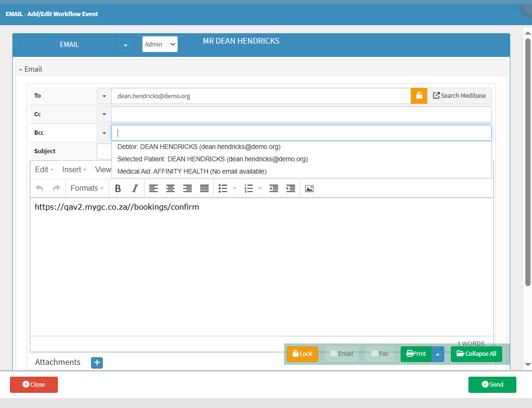Toggle the orange unlock icon beside To field
Screen dimensions: 532x408
point(419,96)
